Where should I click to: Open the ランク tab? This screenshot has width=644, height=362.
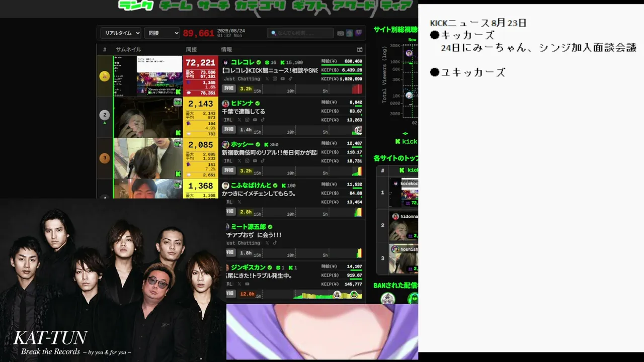[136, 6]
